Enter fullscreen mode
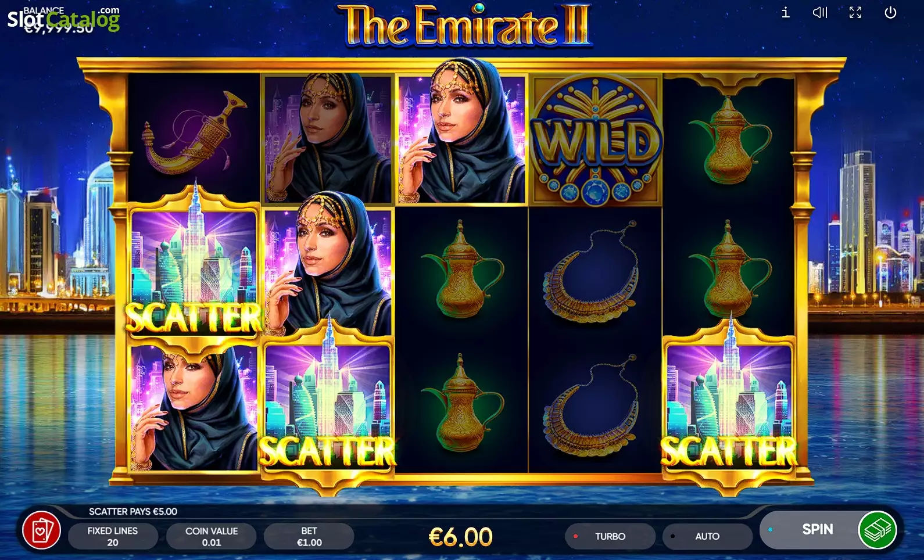The image size is (924, 560). click(x=855, y=12)
